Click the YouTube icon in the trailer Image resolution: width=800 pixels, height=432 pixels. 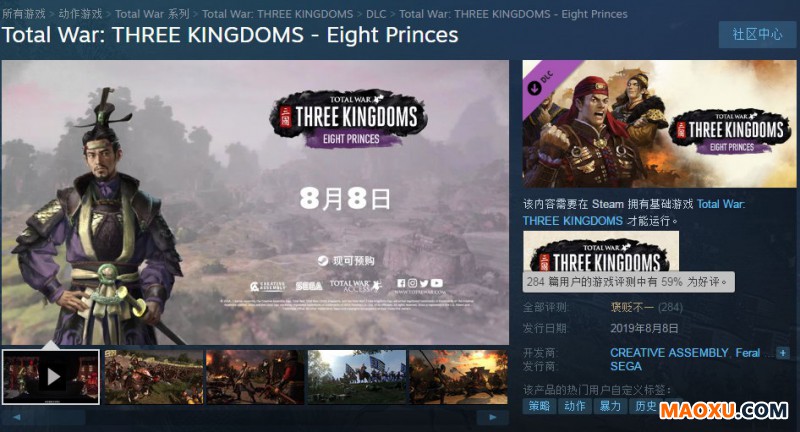click(437, 283)
